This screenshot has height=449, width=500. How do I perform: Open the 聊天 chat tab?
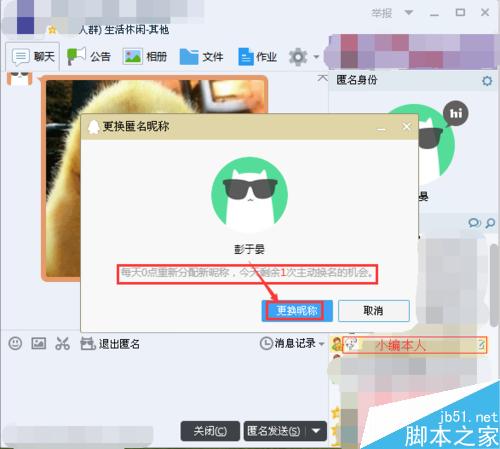pyautogui.click(x=33, y=57)
